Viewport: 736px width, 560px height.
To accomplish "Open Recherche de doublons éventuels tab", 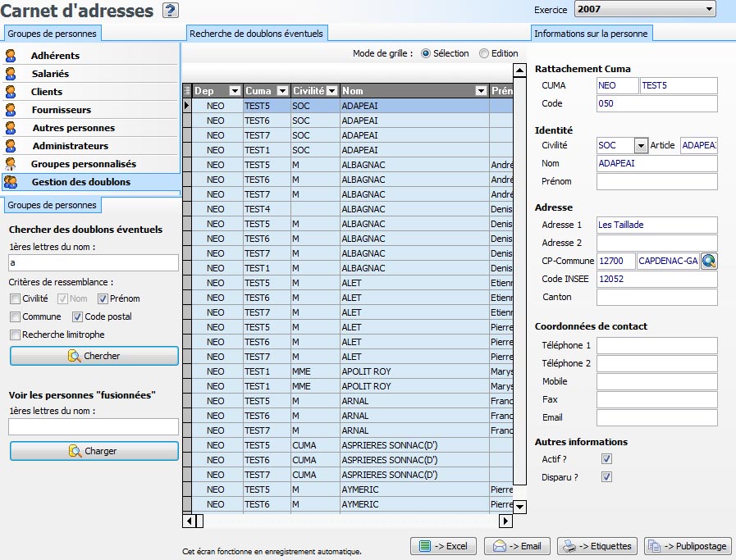I will [256, 34].
